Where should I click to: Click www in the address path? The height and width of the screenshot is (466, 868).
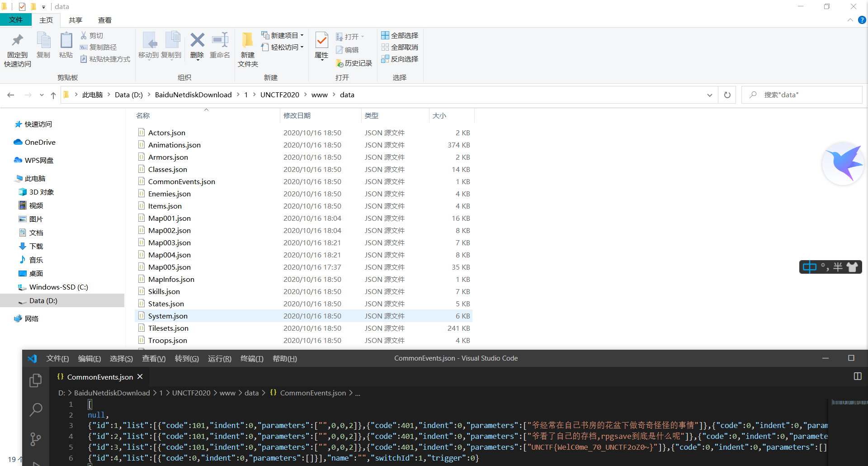tap(319, 95)
